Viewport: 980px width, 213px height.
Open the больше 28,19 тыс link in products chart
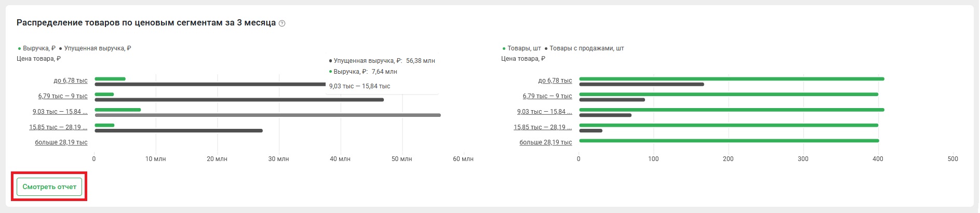tap(546, 142)
